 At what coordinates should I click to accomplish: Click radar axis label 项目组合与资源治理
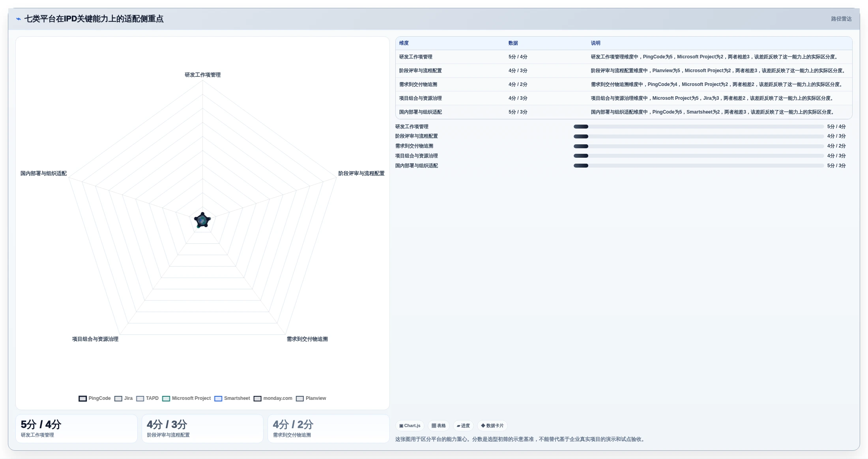click(x=95, y=339)
